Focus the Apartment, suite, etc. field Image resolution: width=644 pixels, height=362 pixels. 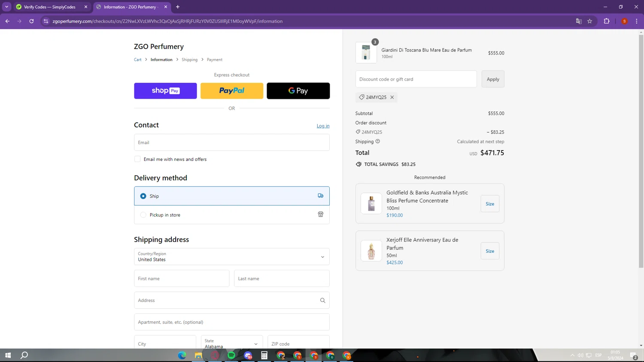[x=232, y=322]
